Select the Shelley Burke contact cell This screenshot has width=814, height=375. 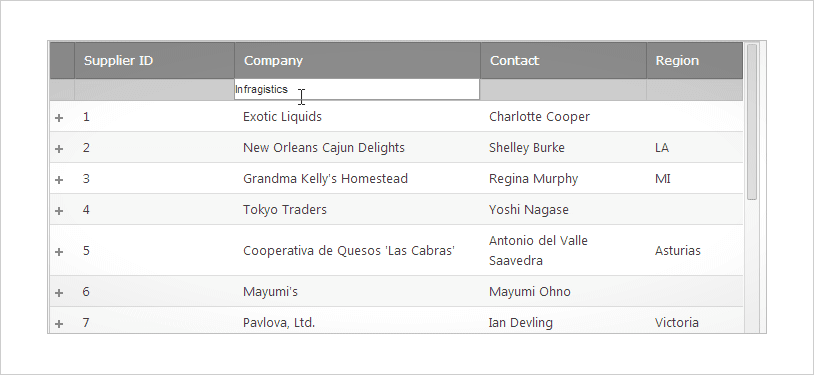pyautogui.click(x=564, y=148)
